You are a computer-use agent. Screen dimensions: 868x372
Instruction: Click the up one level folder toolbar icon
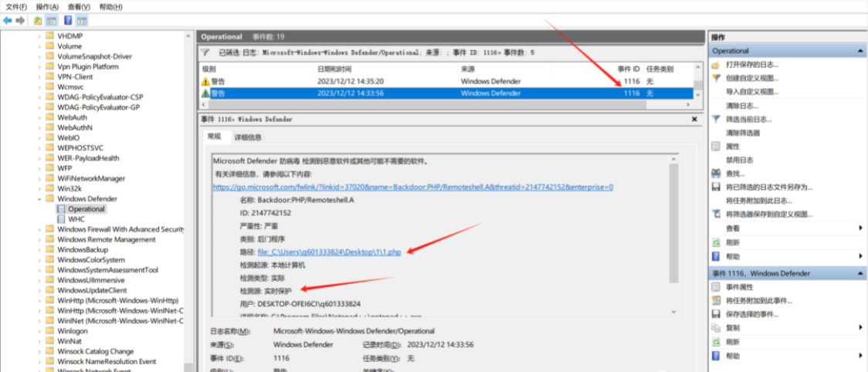pos(38,21)
